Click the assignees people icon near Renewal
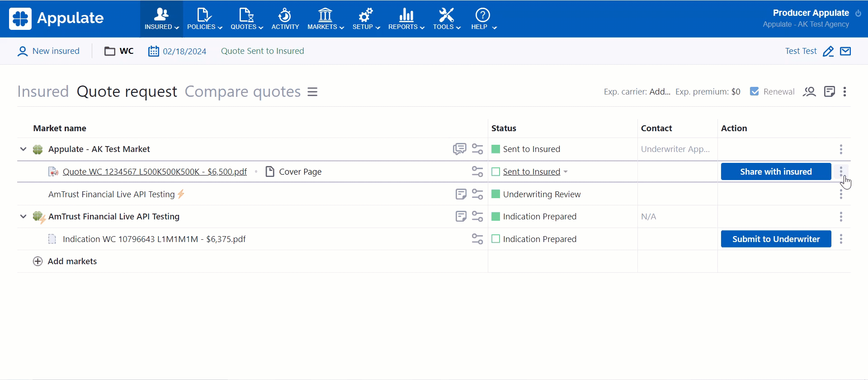The width and height of the screenshot is (868, 380). (x=809, y=92)
